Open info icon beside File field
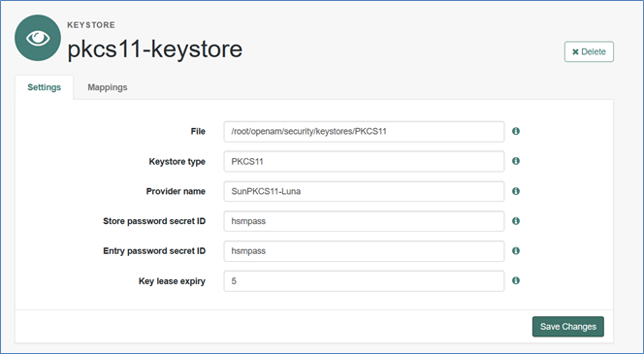The height and width of the screenshot is (354, 644). 516,131
